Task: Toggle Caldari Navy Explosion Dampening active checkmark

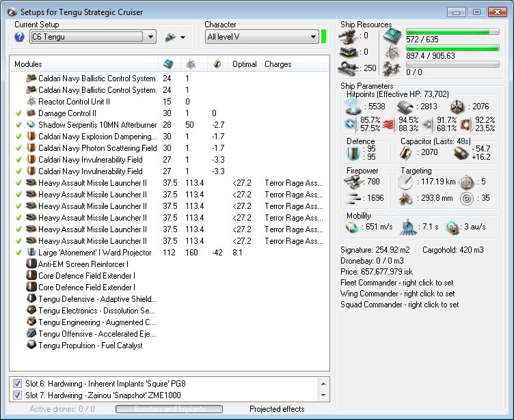Action: [18, 137]
